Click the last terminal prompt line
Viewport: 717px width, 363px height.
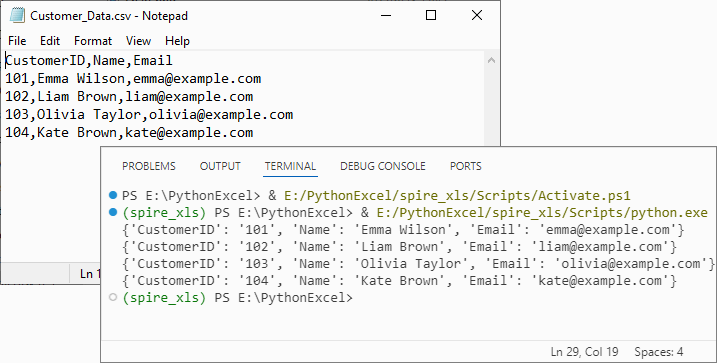tap(238, 298)
